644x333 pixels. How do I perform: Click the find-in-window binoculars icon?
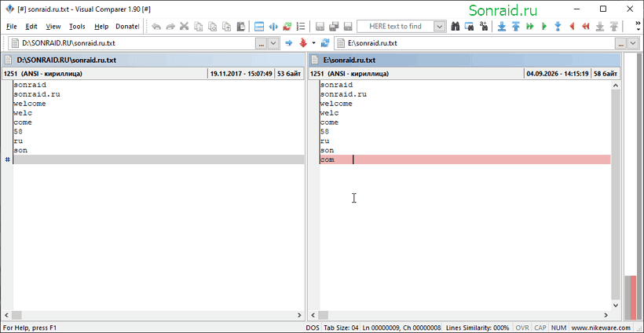(x=469, y=27)
